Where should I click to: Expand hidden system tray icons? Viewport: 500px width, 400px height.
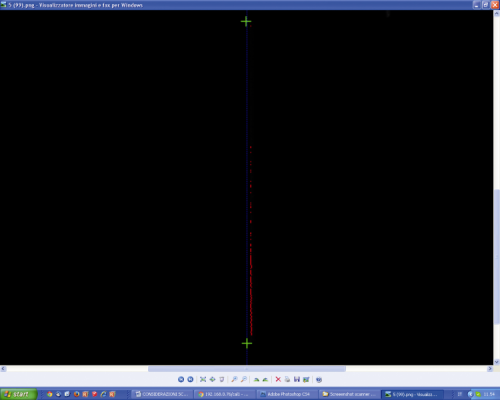pos(470,394)
